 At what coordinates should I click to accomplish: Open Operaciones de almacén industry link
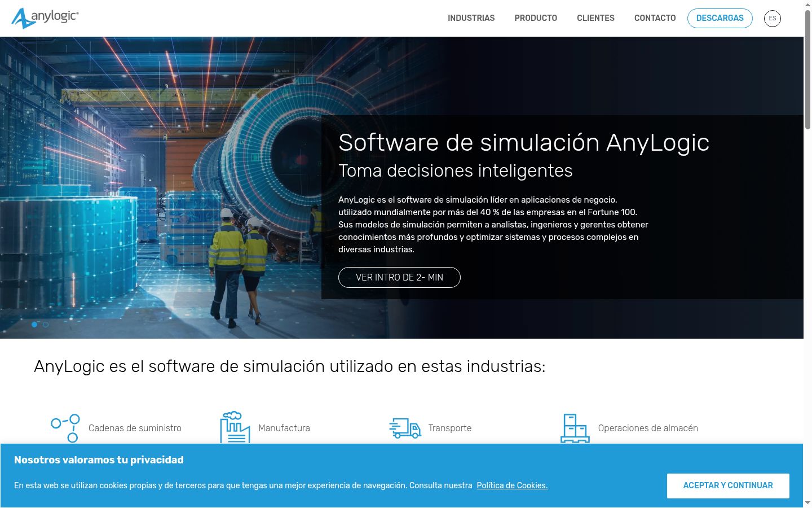[x=648, y=428]
